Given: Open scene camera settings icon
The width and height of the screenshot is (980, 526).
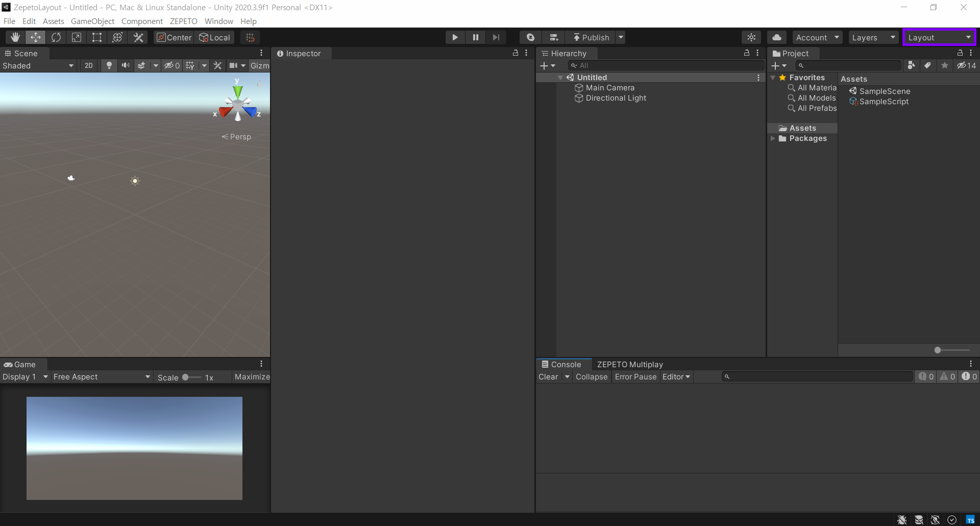Looking at the screenshot, I should [x=234, y=65].
